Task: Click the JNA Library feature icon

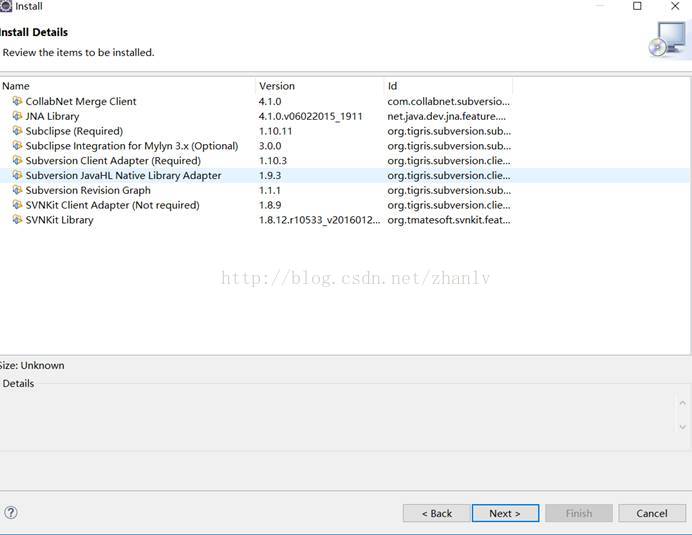Action: (17, 116)
